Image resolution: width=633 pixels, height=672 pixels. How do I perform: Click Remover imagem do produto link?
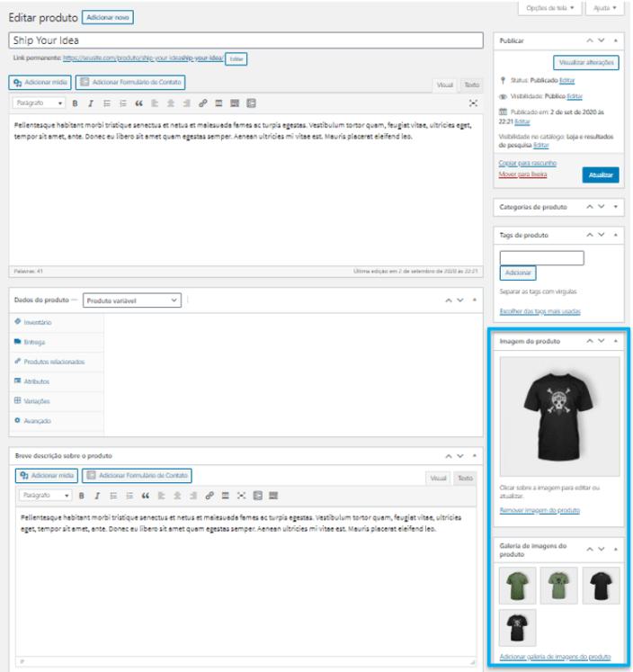click(539, 510)
